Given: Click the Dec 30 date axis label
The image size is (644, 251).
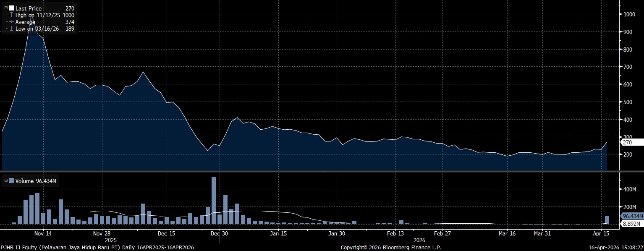Looking at the screenshot, I should [219, 233].
